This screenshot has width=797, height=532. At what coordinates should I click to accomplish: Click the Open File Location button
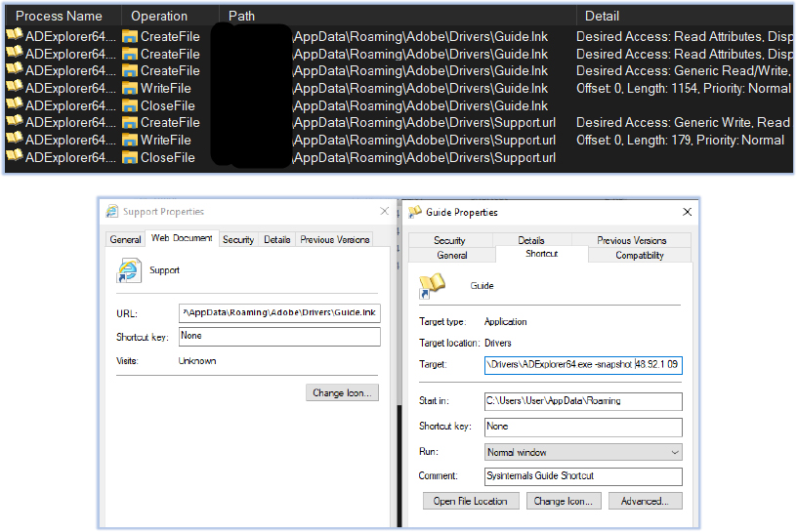coord(471,501)
